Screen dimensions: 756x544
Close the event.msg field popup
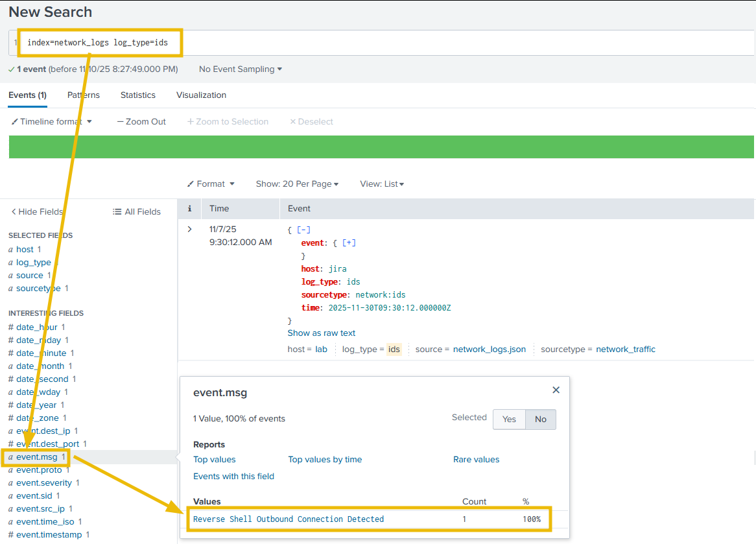pos(556,390)
